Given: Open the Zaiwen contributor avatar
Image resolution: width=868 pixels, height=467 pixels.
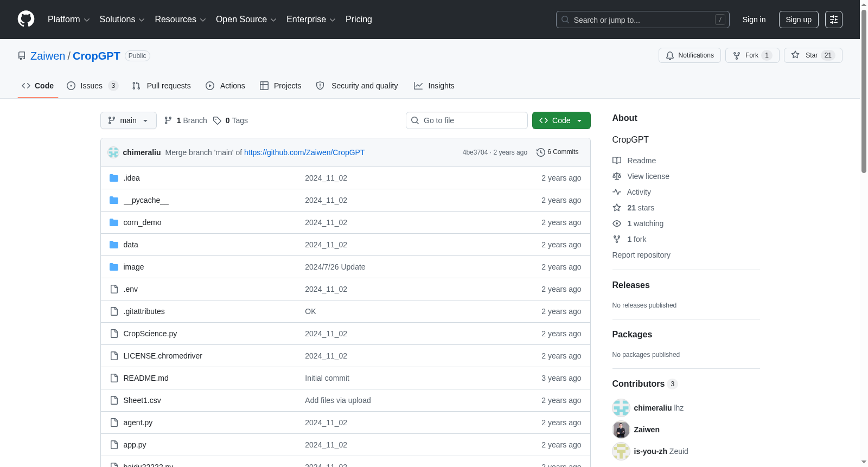Looking at the screenshot, I should tap(621, 430).
